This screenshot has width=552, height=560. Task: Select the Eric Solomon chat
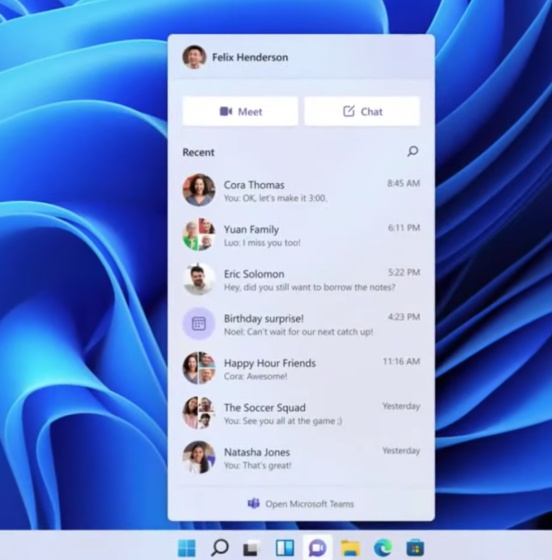pyautogui.click(x=301, y=280)
